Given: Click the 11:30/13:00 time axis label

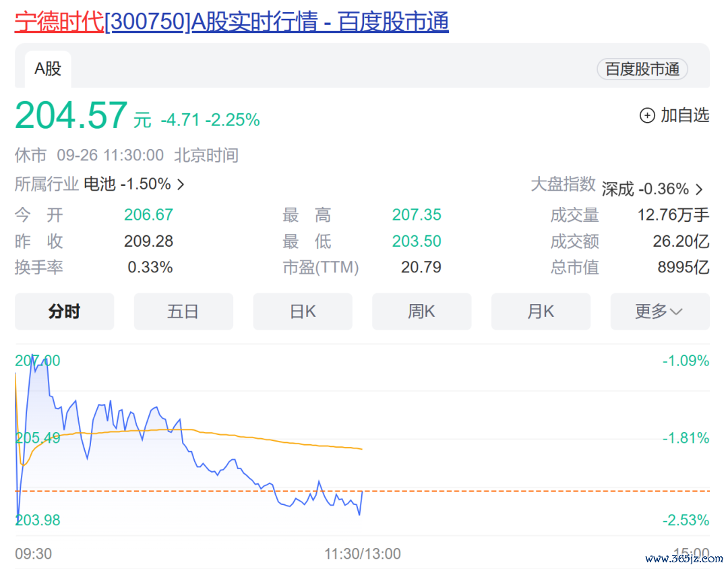Looking at the screenshot, I should coord(362,553).
